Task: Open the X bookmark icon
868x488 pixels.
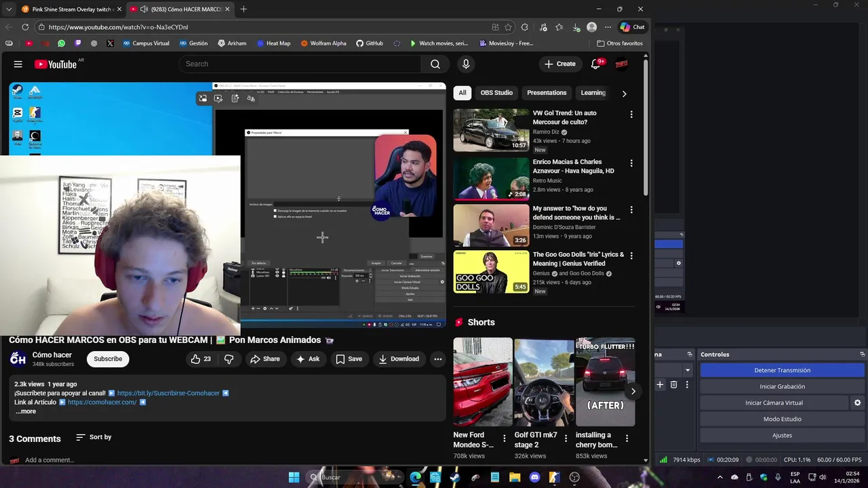Action: (x=110, y=43)
